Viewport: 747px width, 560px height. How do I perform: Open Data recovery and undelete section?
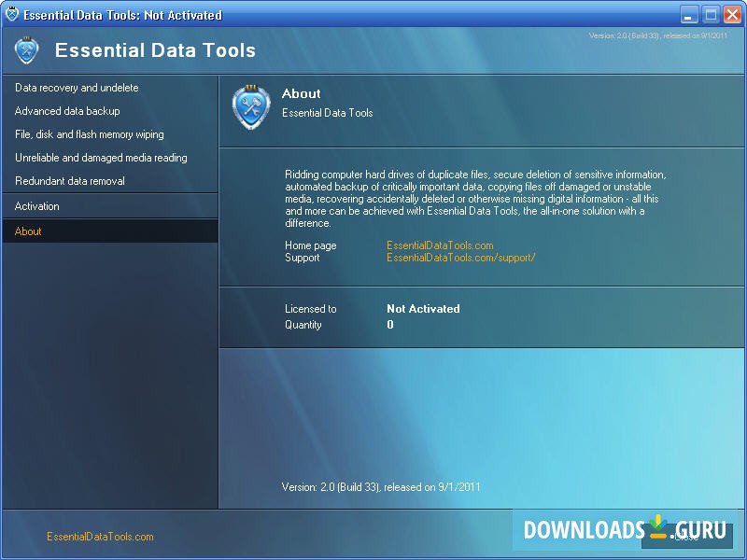tap(77, 88)
